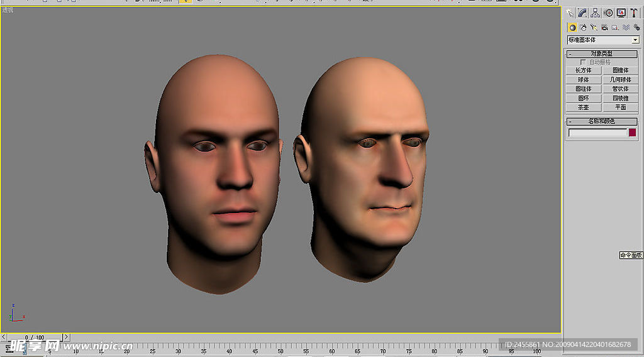Image resolution: width=644 pixels, height=357 pixels.
Task: Select the Lights category icon
Action: pos(594,28)
